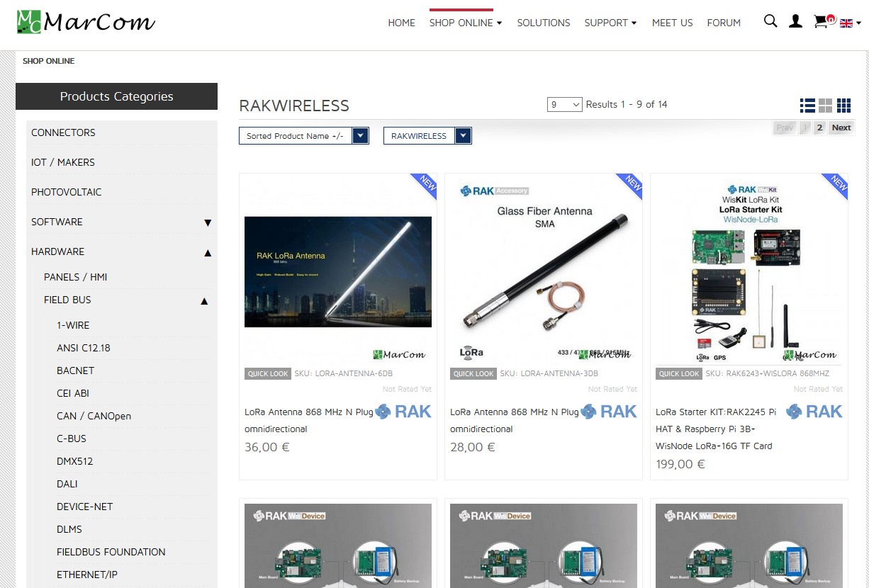Open the RAK LoRa Antenna product image
Image resolution: width=869 pixels, height=588 pixels.
[x=338, y=272]
